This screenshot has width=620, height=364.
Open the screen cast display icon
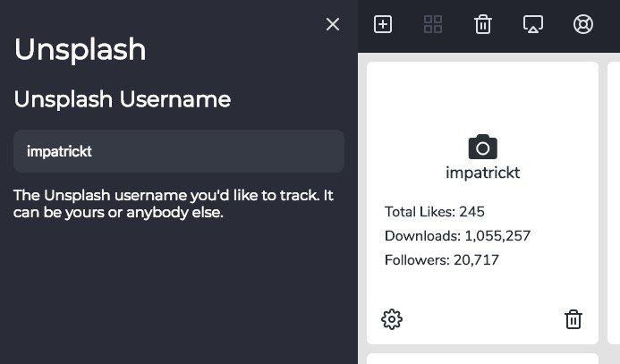point(533,24)
